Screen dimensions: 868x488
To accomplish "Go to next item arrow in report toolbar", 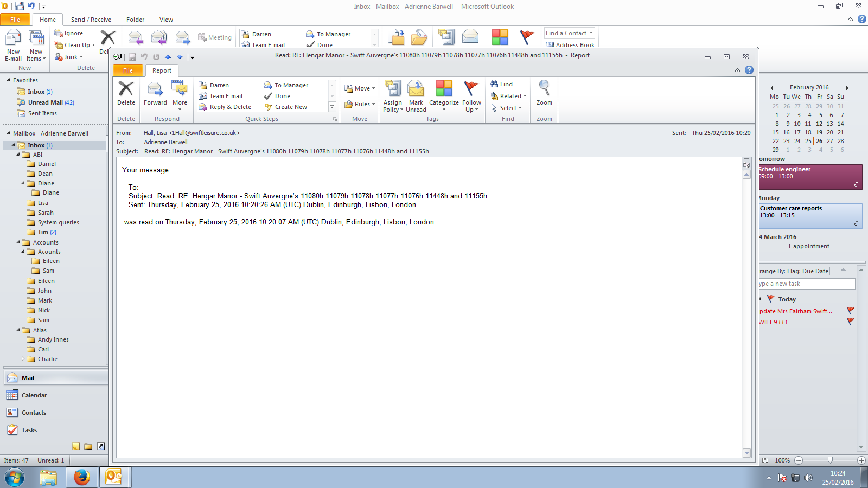I will pyautogui.click(x=180, y=57).
